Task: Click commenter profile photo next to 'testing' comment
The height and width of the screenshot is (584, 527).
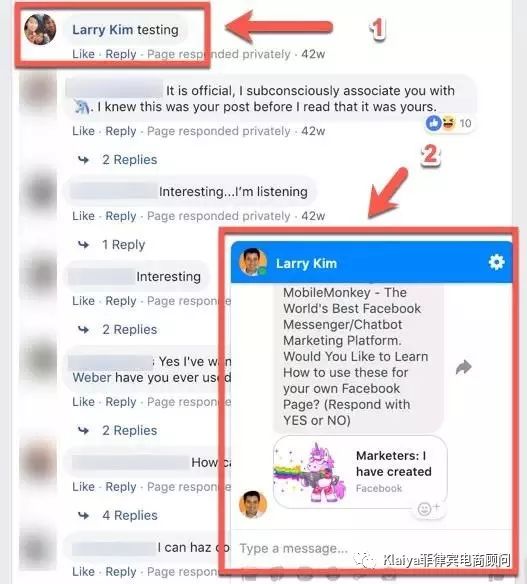Action: pos(40,30)
